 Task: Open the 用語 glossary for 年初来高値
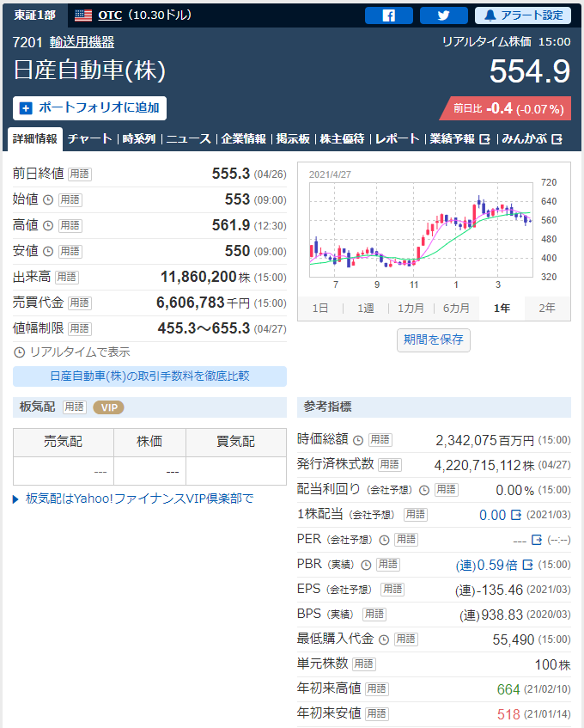[377, 689]
